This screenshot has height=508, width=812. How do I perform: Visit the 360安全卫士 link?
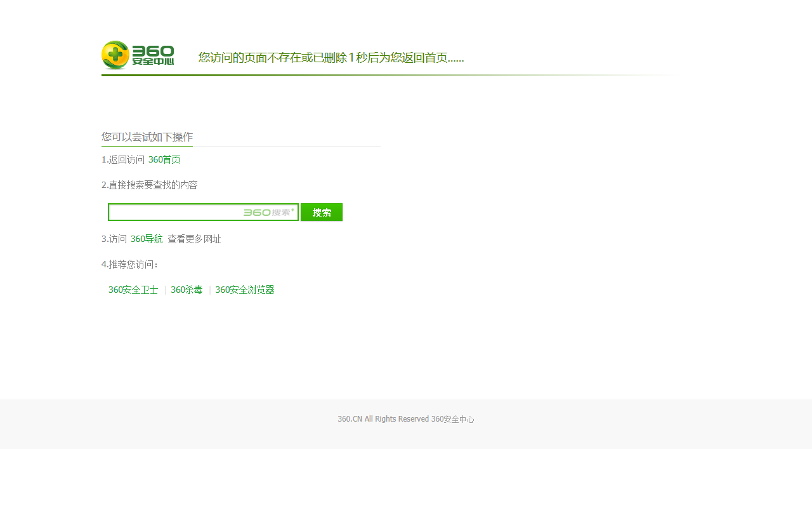tap(133, 290)
